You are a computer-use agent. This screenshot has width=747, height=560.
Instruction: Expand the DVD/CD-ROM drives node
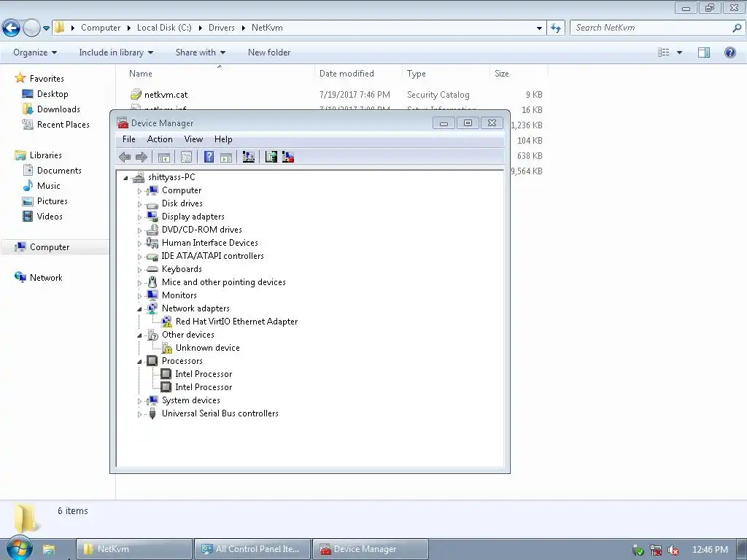(x=139, y=230)
